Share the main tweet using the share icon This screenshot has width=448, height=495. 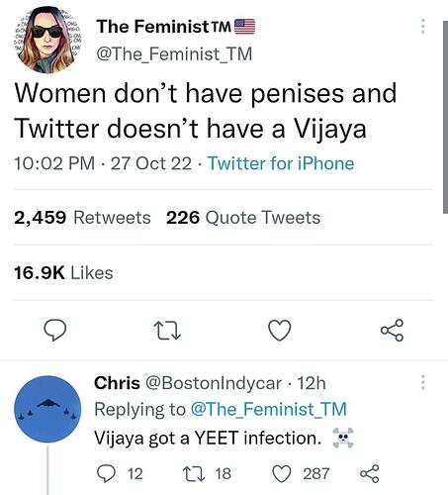click(392, 330)
